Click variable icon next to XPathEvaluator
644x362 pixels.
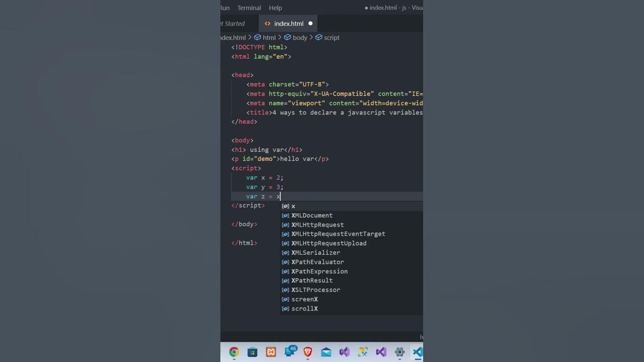click(285, 262)
